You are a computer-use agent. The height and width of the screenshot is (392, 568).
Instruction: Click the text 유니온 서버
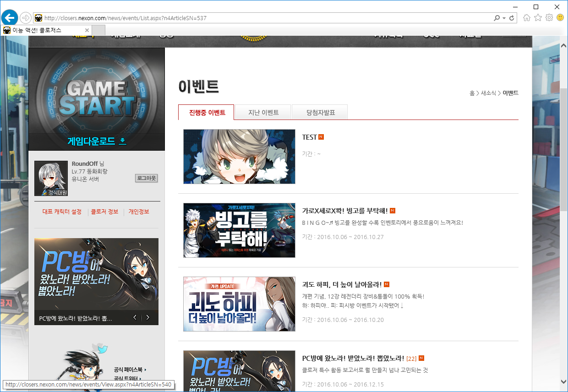point(85,179)
